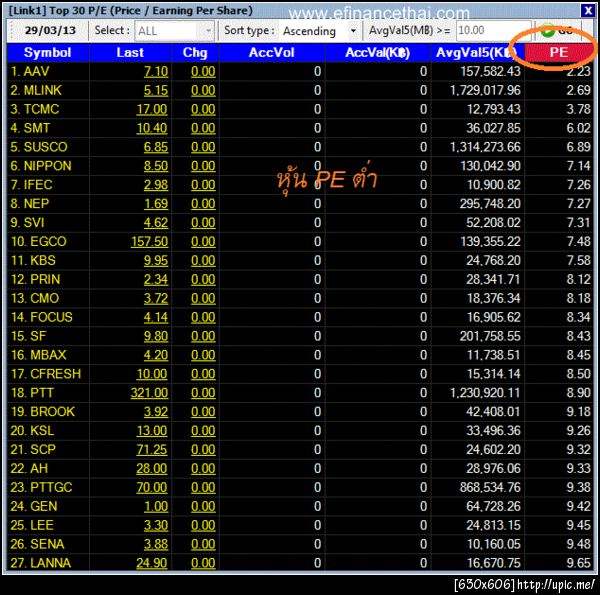Click SCP last price 71.25
This screenshot has height=595, width=600.
pos(152,449)
